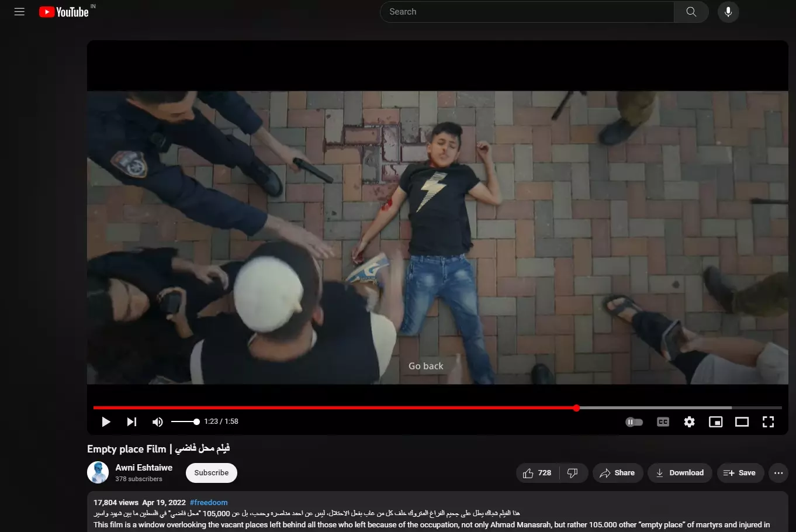Viewport: 796px width, 532px height.
Task: Subscribe to the channel
Action: tap(212, 473)
